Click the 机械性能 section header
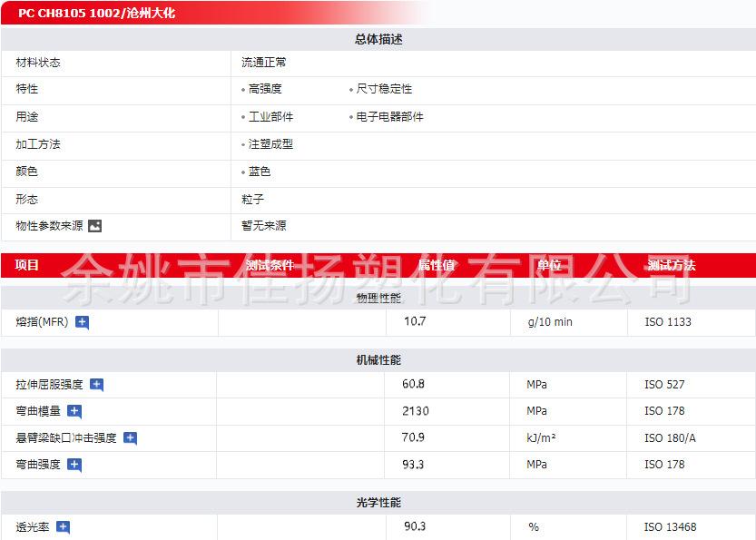756x540 pixels. (x=378, y=360)
